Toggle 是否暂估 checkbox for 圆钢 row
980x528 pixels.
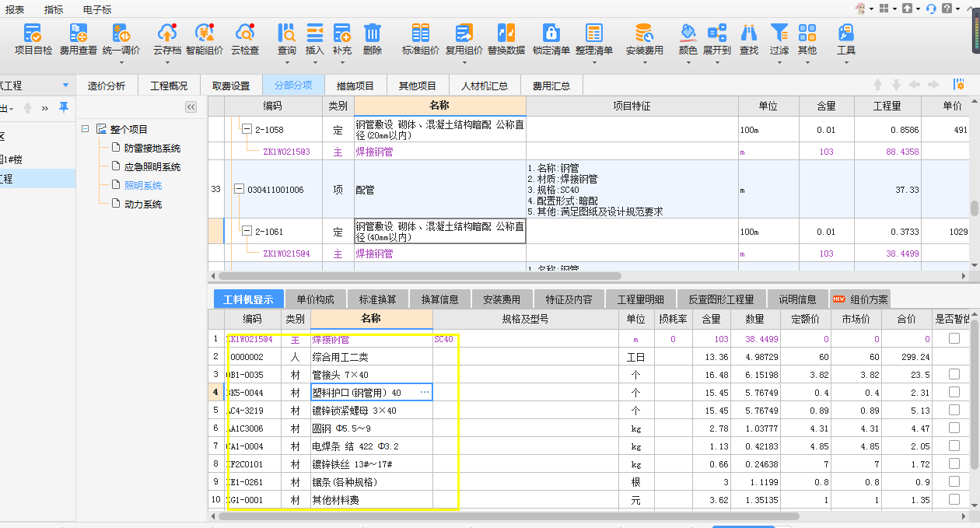(x=954, y=428)
